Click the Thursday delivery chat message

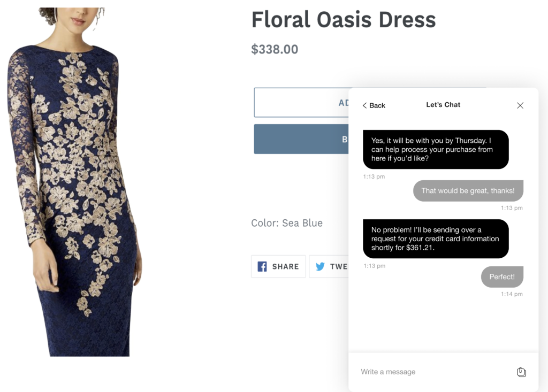click(436, 150)
